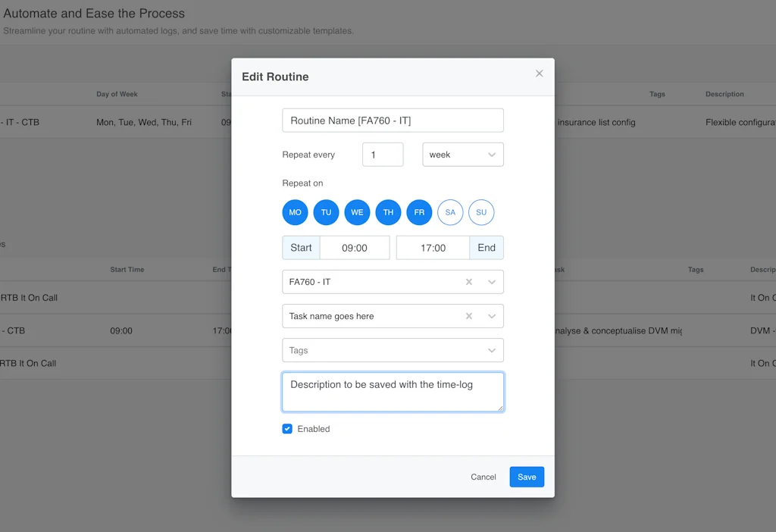Open the task name dropdown chevron

pyautogui.click(x=492, y=316)
